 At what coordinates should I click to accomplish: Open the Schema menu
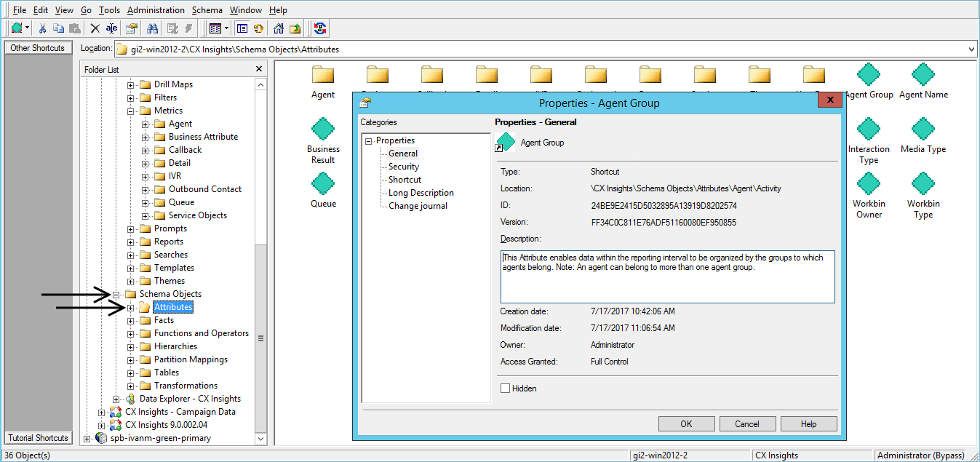[207, 10]
